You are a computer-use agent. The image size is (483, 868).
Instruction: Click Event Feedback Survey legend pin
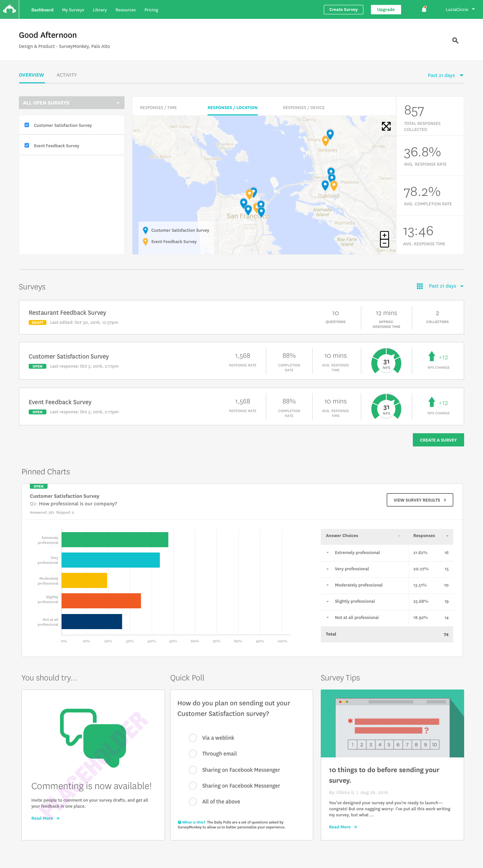[145, 242]
